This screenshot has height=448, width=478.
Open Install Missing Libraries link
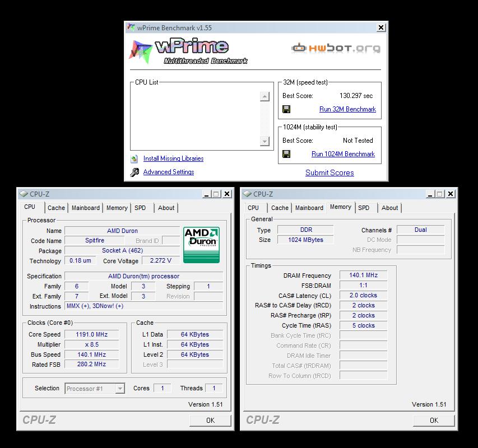tap(174, 158)
